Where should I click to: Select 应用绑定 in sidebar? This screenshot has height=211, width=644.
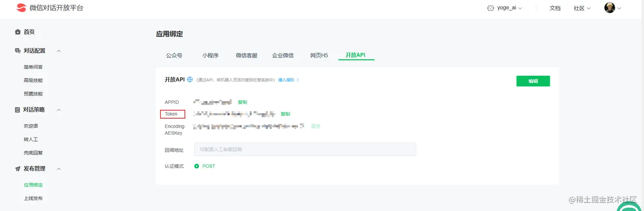pos(33,185)
